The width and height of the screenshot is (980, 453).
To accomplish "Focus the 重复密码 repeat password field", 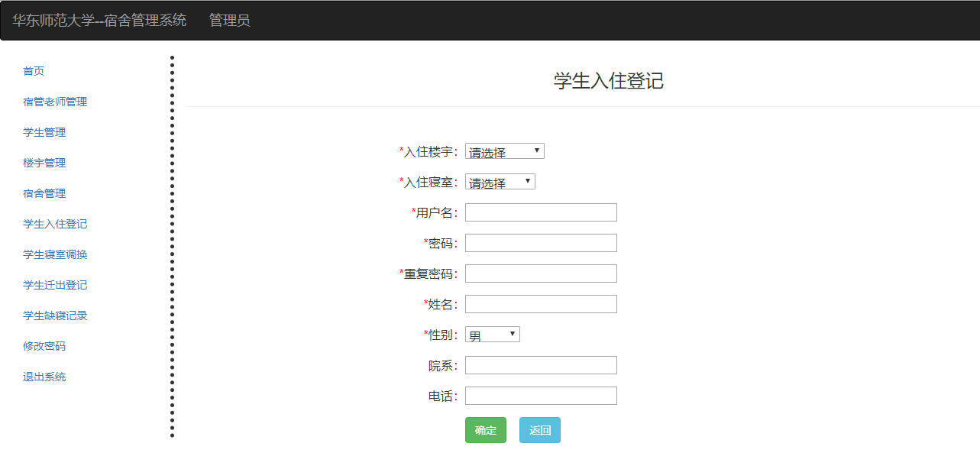I will 541,273.
